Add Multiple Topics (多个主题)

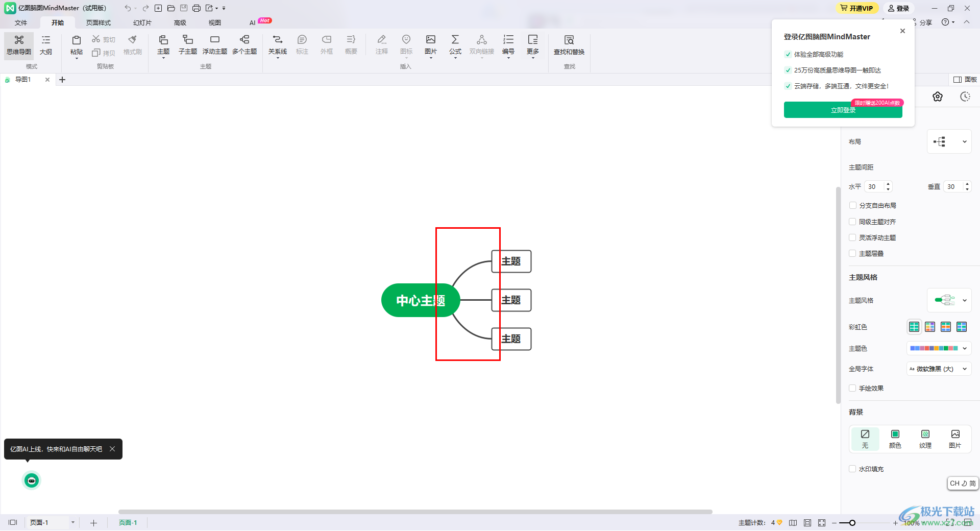point(244,45)
